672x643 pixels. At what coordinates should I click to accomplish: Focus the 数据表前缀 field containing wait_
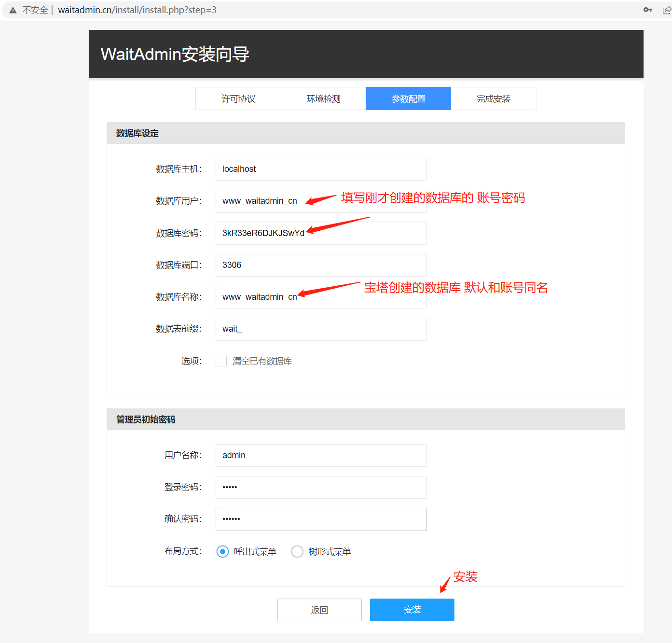(321, 329)
